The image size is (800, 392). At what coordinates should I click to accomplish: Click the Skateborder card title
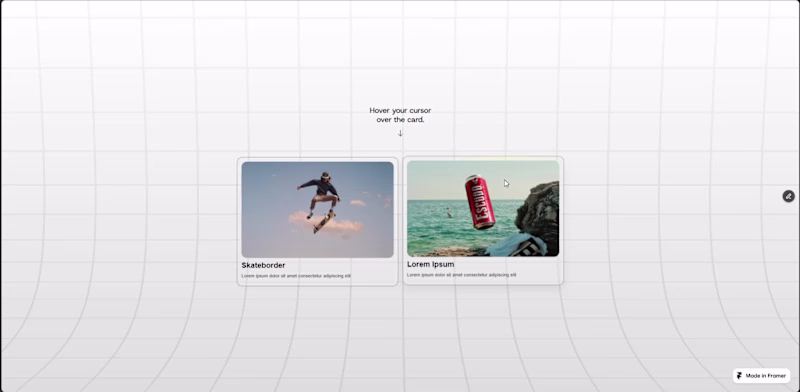[263, 265]
